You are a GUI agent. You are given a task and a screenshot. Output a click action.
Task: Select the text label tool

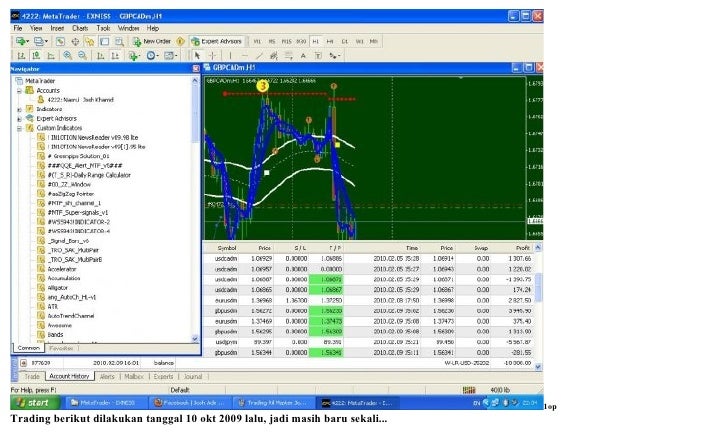coord(318,56)
